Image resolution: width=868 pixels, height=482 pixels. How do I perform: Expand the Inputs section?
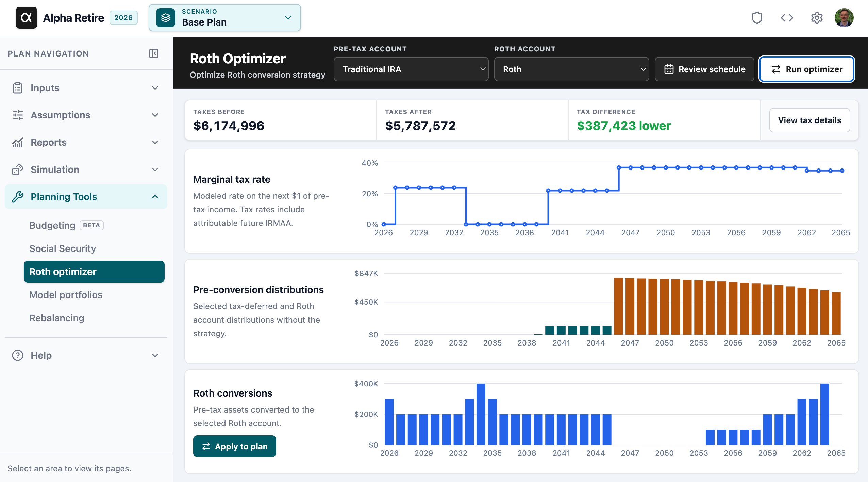(86, 88)
